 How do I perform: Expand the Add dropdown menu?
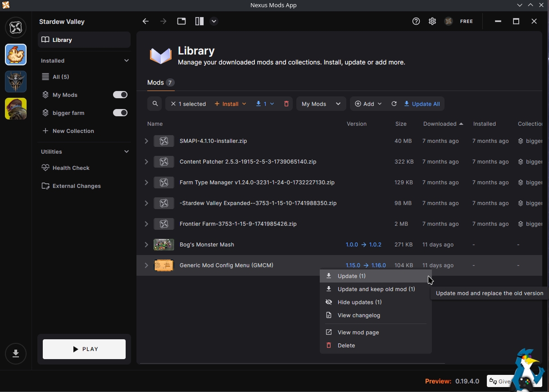pyautogui.click(x=368, y=104)
